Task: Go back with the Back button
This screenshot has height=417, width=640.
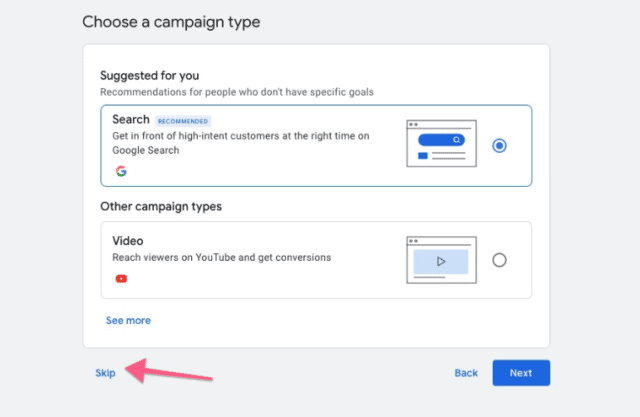Action: coord(466,373)
